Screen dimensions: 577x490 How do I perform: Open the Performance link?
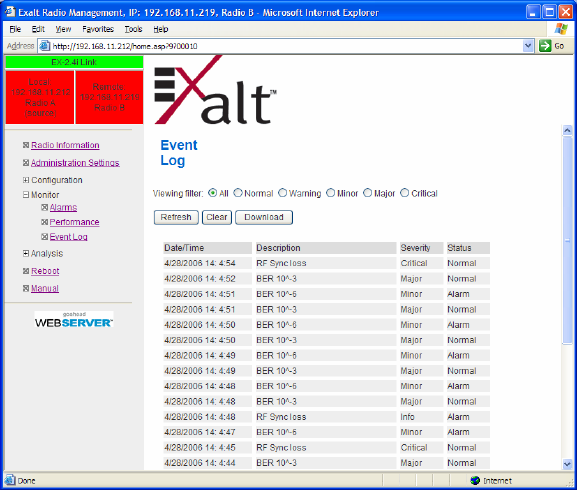coord(74,222)
